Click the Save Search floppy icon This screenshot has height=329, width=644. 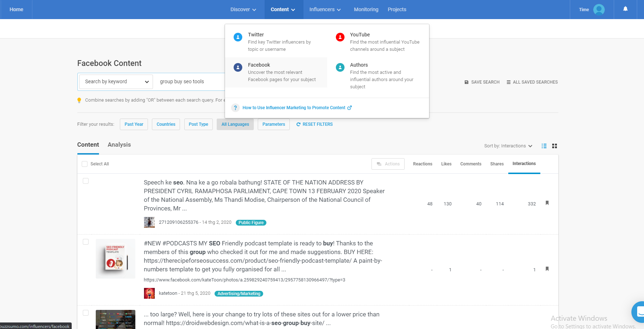pyautogui.click(x=467, y=82)
